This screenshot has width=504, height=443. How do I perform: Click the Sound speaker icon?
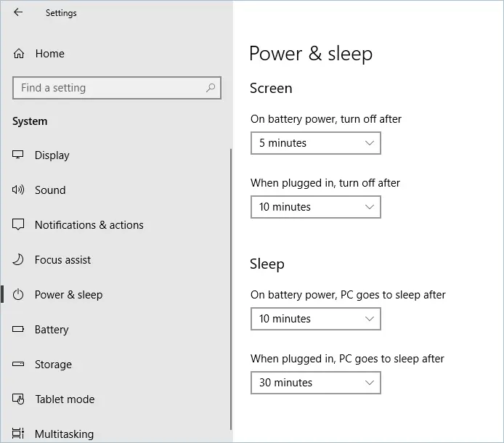coord(19,190)
